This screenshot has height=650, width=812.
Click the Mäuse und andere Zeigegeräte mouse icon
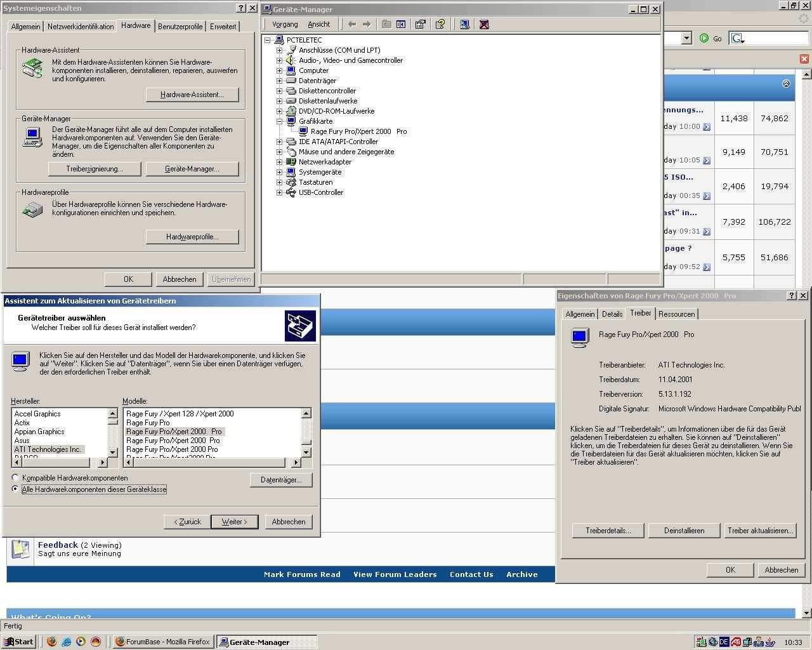pyautogui.click(x=291, y=152)
